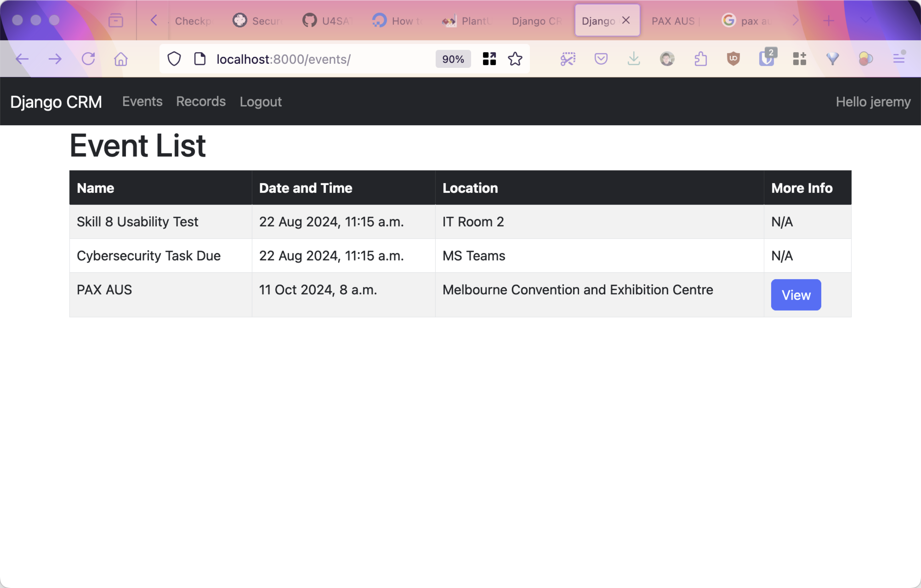Bookmark page with the star icon

point(515,59)
